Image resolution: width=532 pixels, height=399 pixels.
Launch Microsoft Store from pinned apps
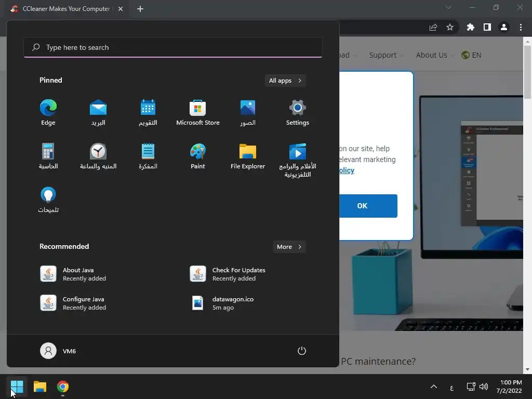pyautogui.click(x=198, y=113)
